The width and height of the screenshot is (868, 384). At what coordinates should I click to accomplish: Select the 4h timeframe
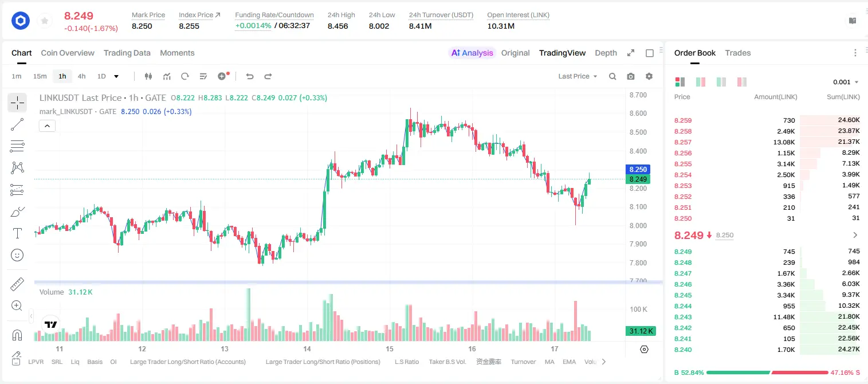[x=81, y=76]
